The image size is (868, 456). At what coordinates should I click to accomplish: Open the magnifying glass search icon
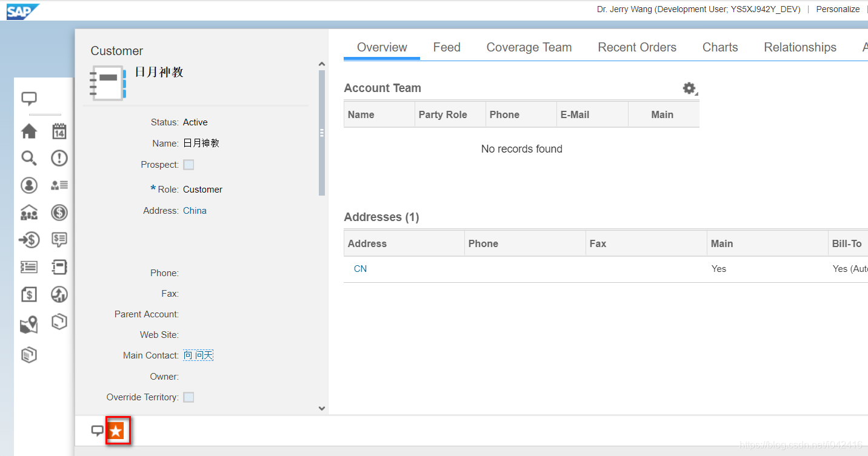29,158
